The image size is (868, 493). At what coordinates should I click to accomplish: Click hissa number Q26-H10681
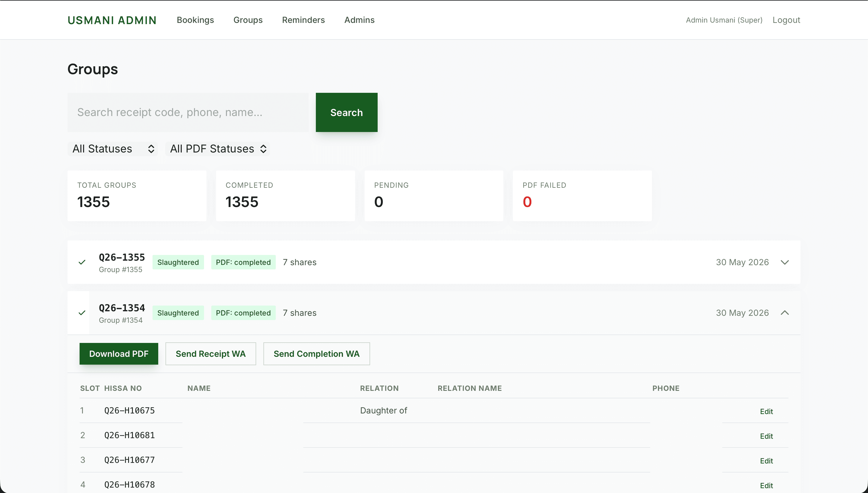(x=129, y=435)
